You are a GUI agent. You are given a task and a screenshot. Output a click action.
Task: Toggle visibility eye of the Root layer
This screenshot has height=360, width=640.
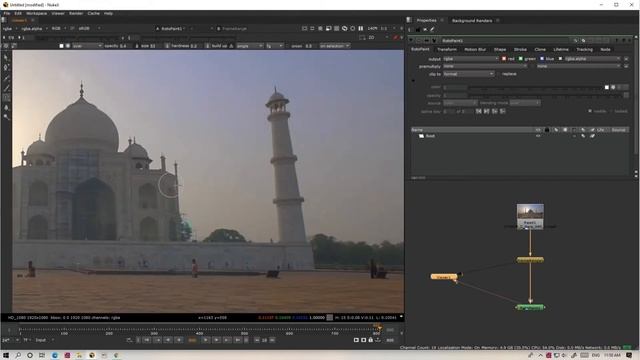point(538,136)
